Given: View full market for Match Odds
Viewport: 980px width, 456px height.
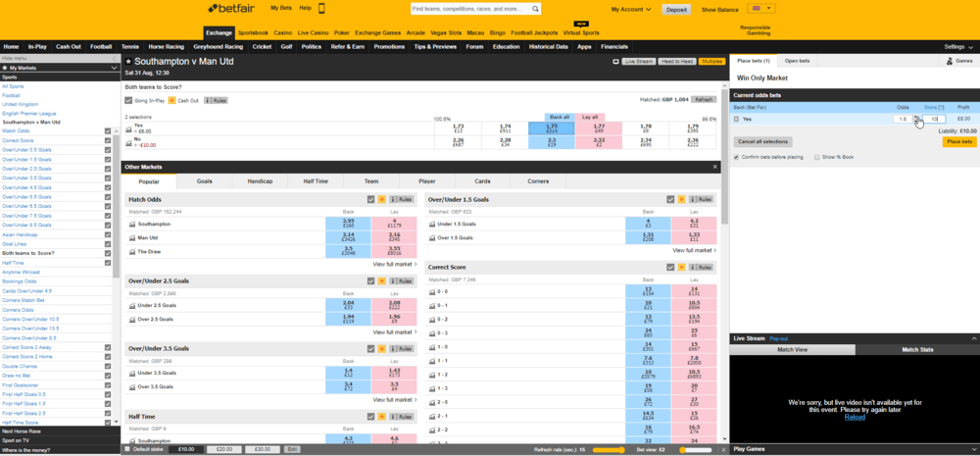Looking at the screenshot, I should coord(394,264).
